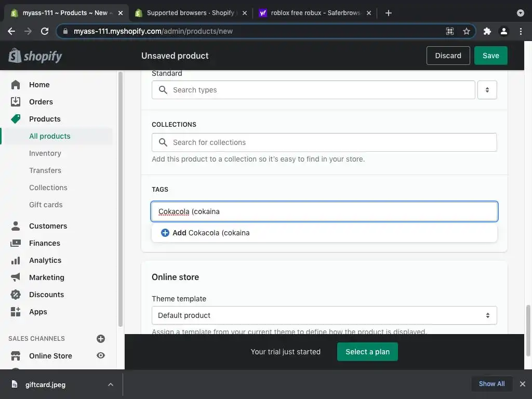
Task: Click the QR code icon in address bar
Action: click(449, 31)
